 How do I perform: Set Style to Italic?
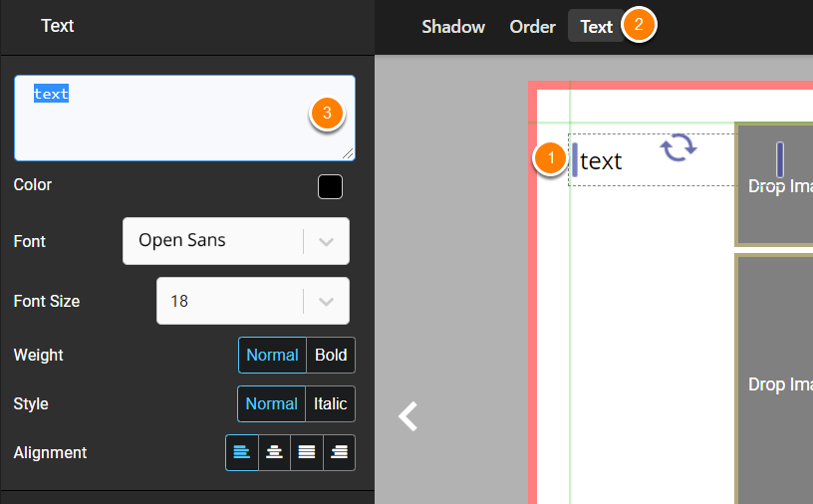(x=331, y=404)
